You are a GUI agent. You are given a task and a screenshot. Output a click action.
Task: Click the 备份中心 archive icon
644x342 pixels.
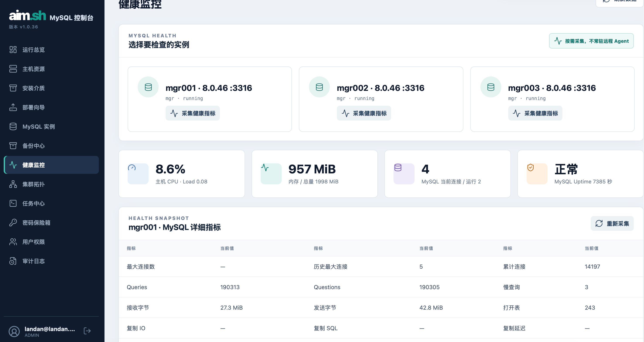tap(13, 146)
